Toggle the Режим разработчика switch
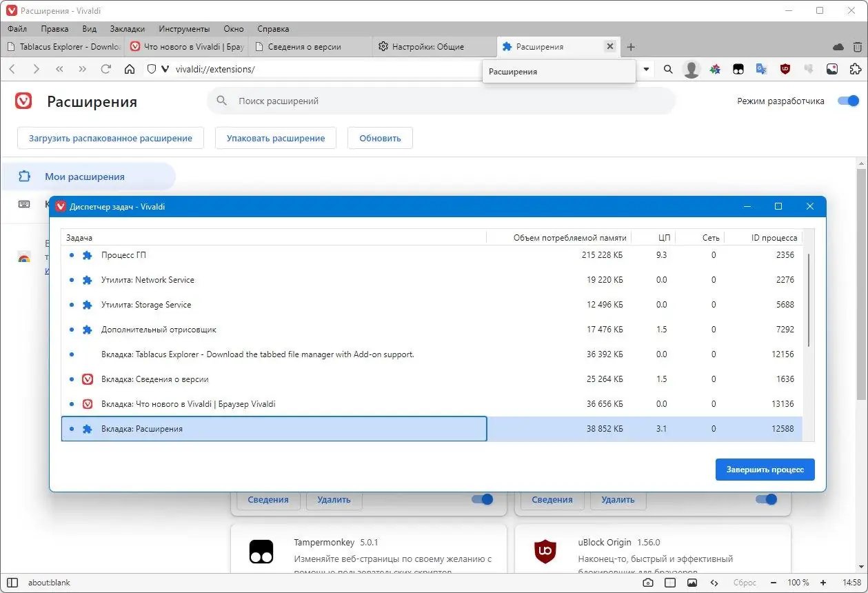The height and width of the screenshot is (593, 868). click(847, 101)
